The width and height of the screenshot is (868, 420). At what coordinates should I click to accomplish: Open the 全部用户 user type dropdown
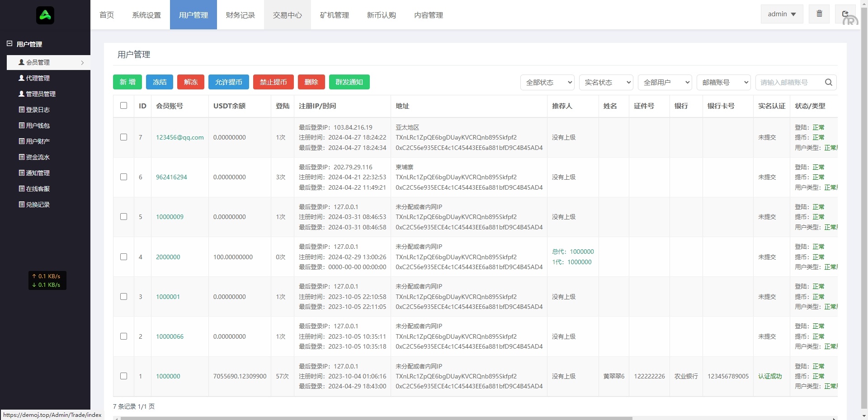[x=665, y=82]
